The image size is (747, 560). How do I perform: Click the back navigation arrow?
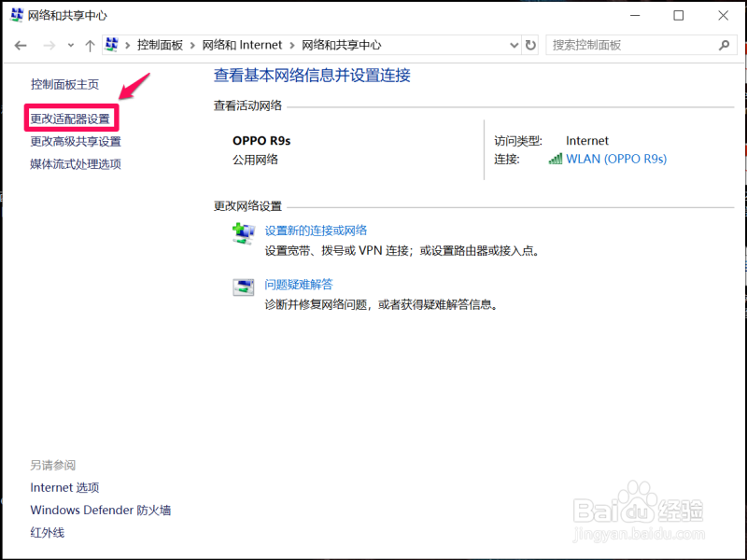point(21,45)
